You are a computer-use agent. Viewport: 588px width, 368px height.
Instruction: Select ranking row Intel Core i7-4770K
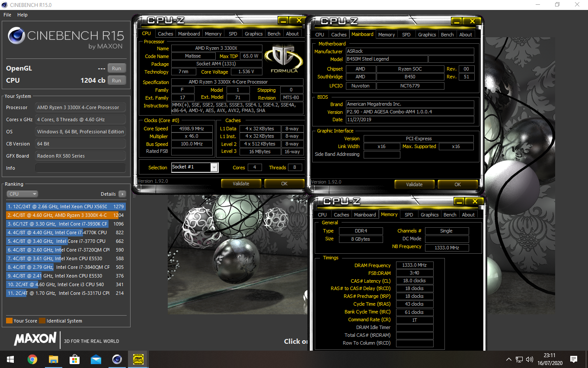(x=65, y=232)
